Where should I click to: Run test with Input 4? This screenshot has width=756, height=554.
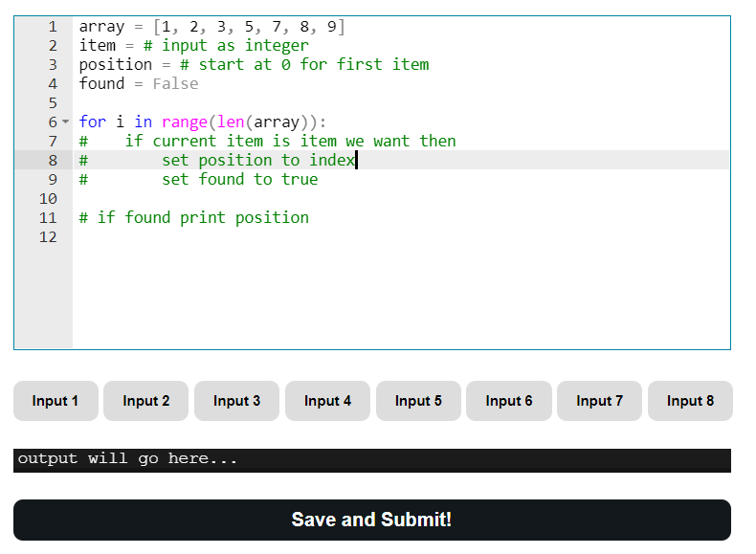pyautogui.click(x=328, y=401)
